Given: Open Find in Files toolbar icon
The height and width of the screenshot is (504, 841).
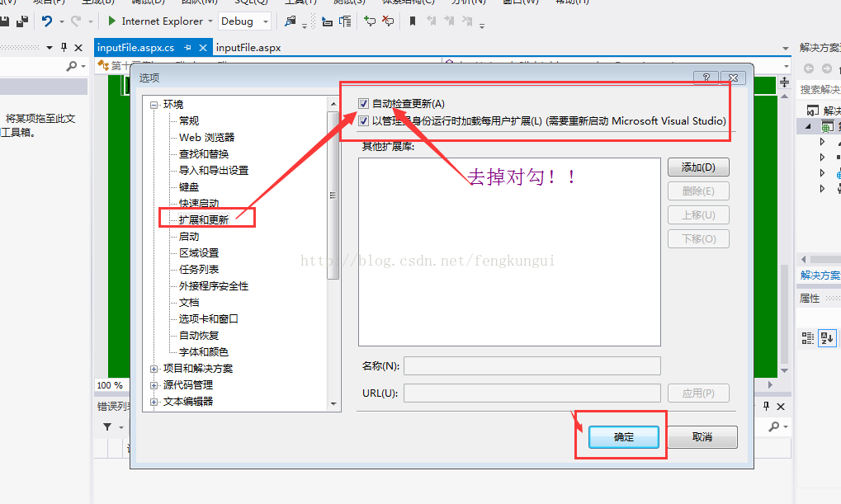Looking at the screenshot, I should pos(291,21).
